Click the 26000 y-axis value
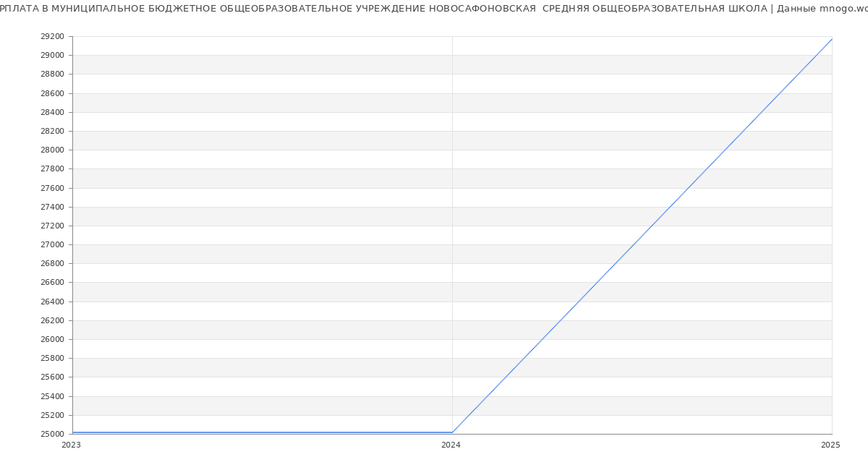 pyautogui.click(x=52, y=339)
